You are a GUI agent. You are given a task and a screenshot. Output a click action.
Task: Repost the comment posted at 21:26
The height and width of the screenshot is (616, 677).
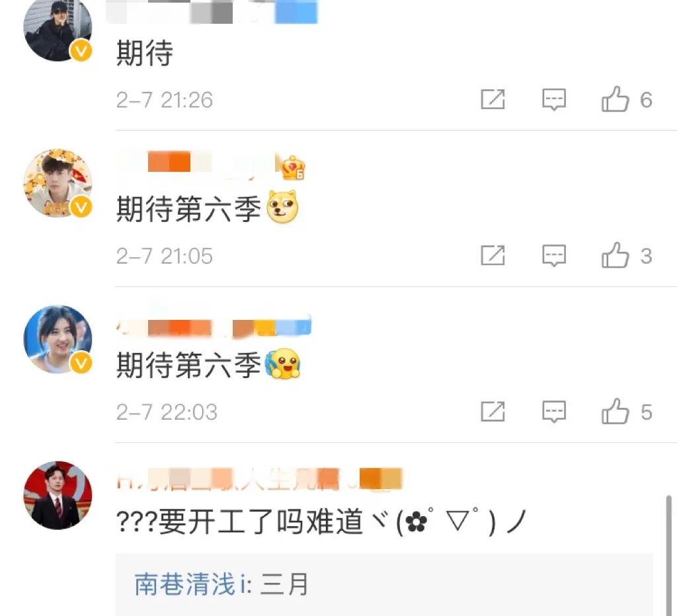493,99
